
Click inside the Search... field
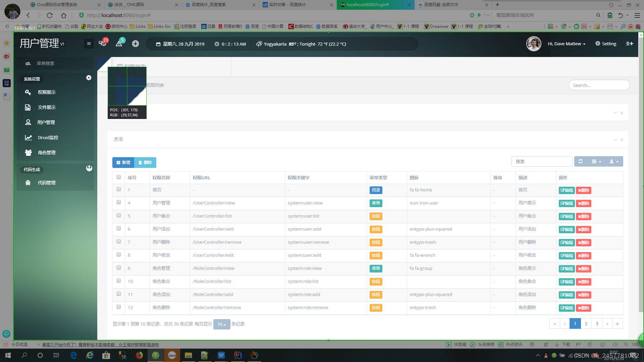(599, 85)
